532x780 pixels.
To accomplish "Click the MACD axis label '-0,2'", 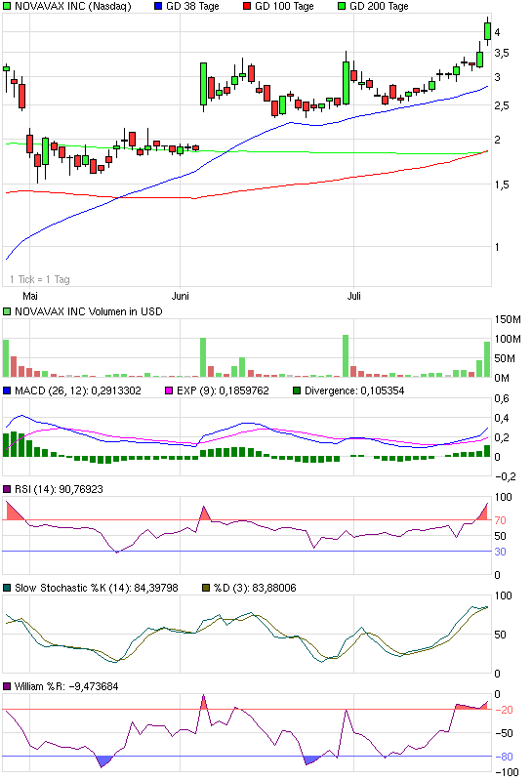I will [x=505, y=476].
